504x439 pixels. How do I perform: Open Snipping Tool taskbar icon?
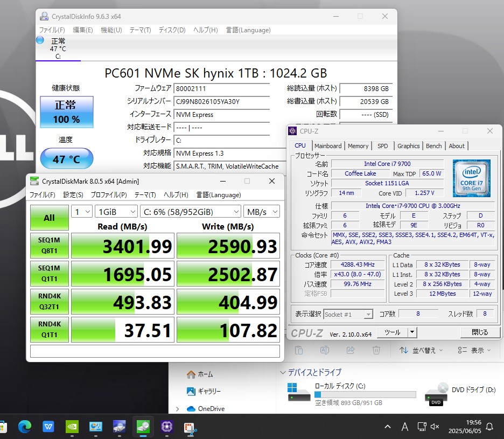[190, 428]
